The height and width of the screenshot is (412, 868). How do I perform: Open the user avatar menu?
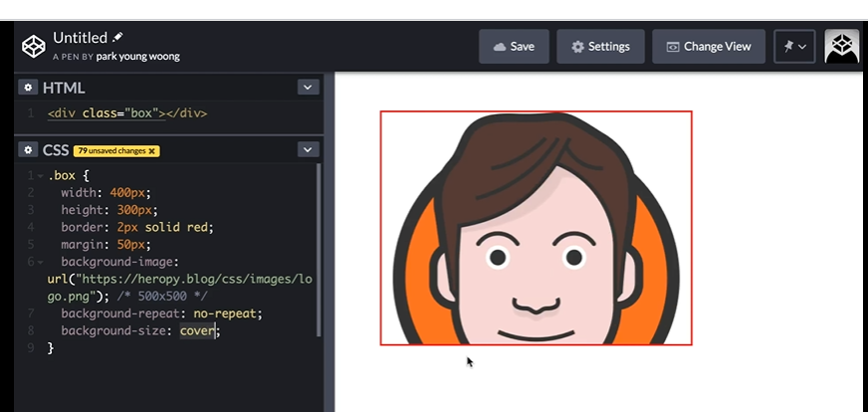pyautogui.click(x=841, y=46)
